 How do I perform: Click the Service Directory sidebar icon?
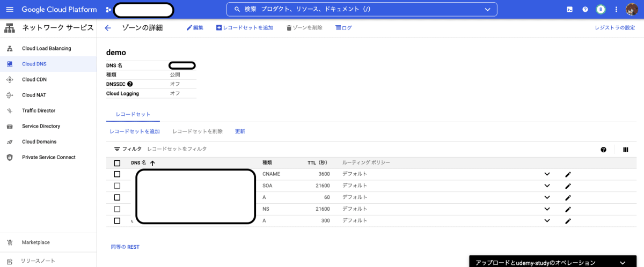coord(9,126)
